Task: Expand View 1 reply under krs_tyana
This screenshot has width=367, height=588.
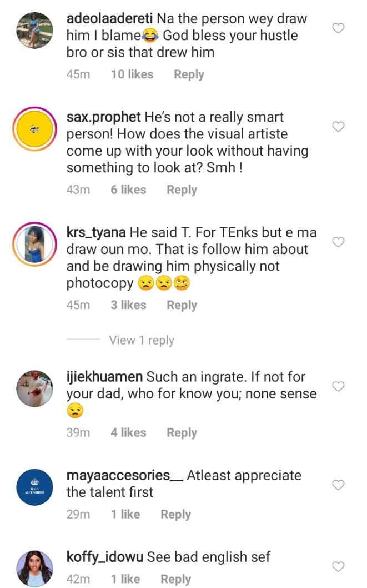Action: click(142, 340)
